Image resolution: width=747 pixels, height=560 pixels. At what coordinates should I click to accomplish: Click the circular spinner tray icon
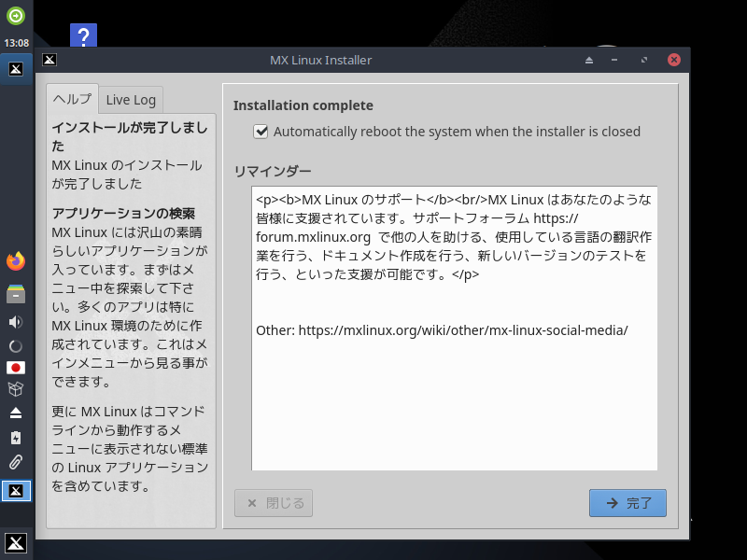coord(16,346)
